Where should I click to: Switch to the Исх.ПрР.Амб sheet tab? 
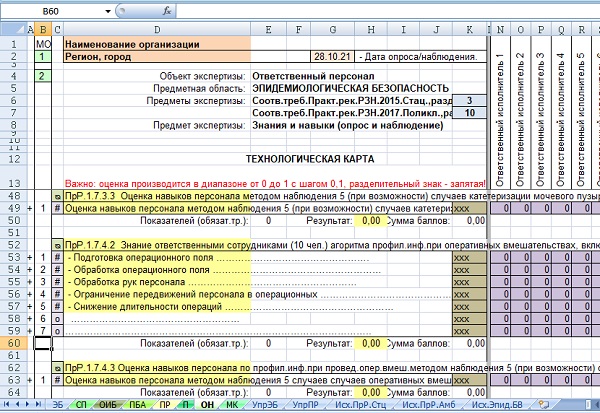[x=429, y=404]
